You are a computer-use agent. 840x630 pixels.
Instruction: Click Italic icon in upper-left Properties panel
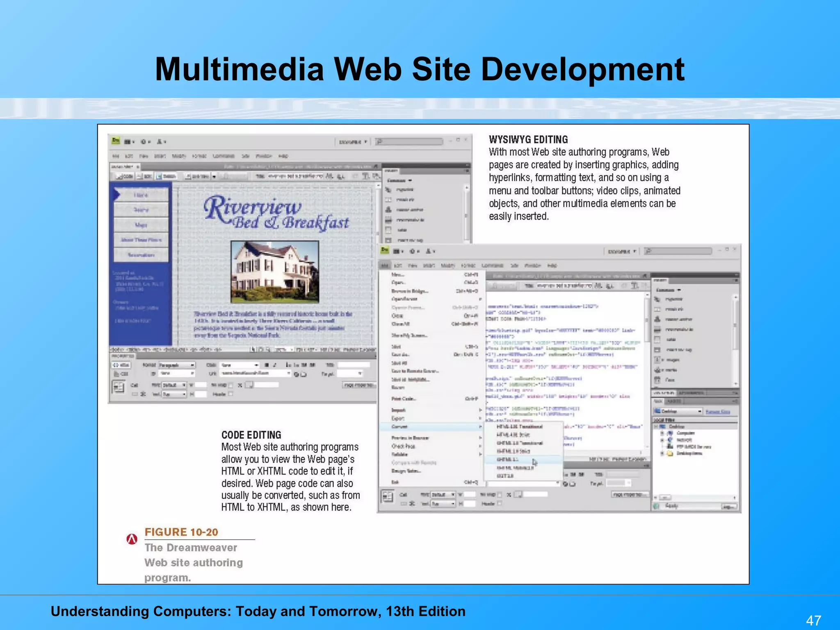(274, 365)
